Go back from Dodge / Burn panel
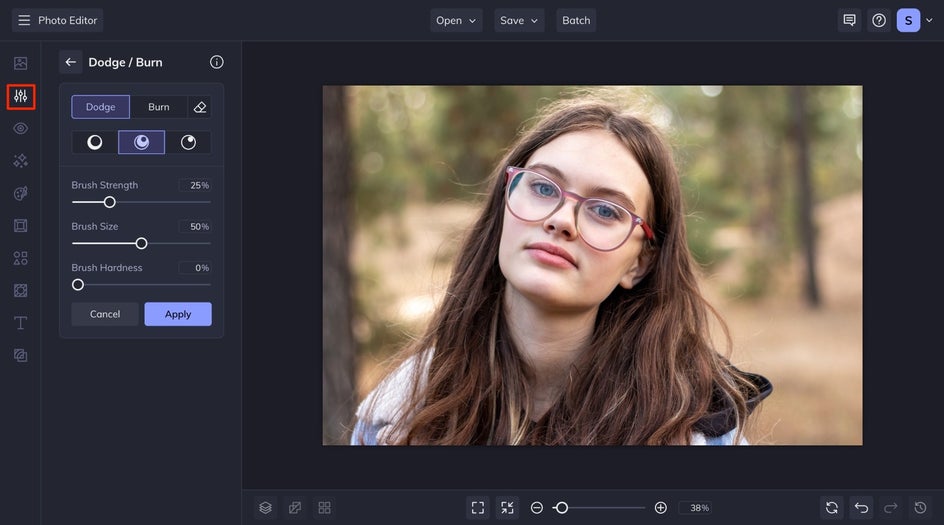944x525 pixels. (x=70, y=62)
